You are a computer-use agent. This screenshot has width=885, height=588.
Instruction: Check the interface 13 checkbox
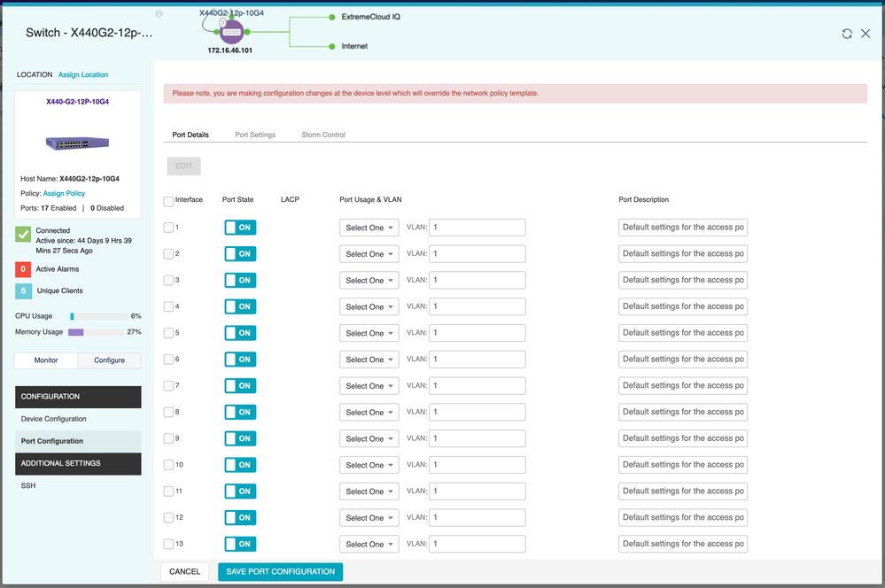pyautogui.click(x=168, y=544)
